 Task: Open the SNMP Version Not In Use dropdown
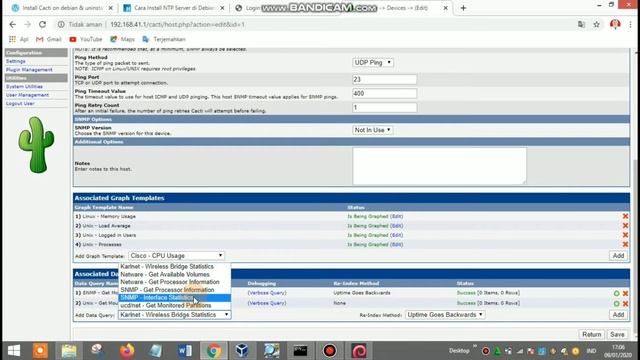click(372, 130)
